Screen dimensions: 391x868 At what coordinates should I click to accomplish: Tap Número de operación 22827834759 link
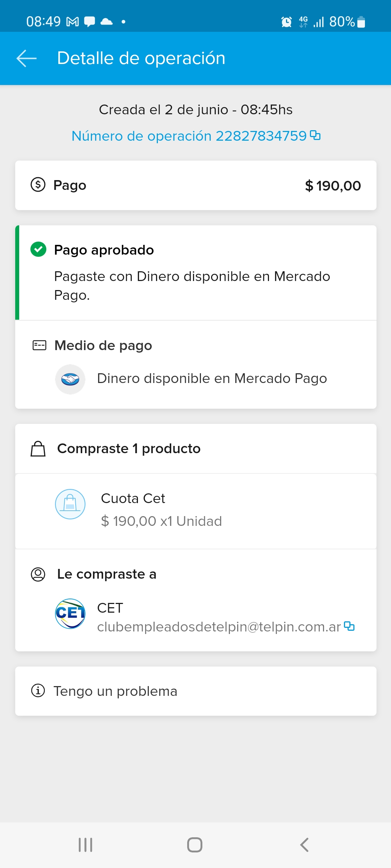point(189,136)
